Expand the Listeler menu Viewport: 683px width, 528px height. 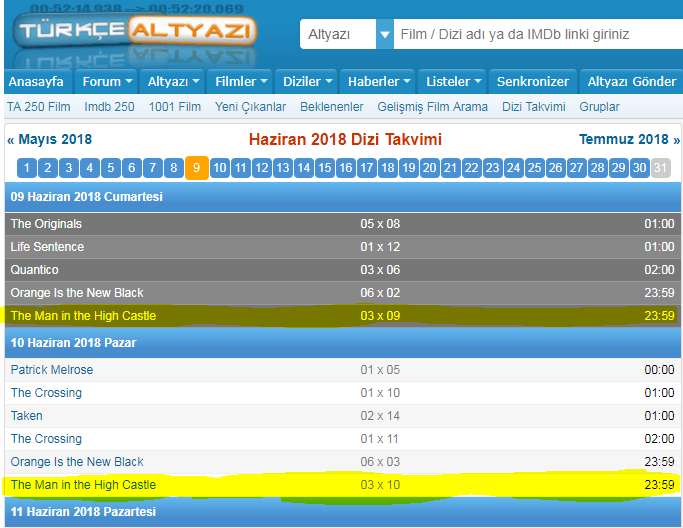453,81
